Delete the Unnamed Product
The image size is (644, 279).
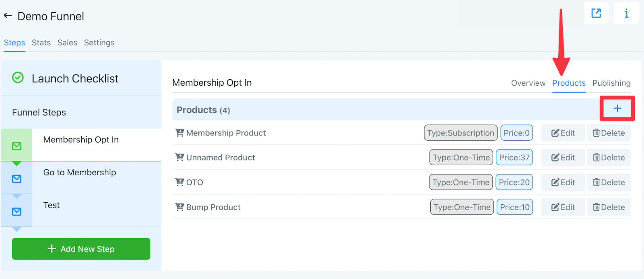tap(609, 158)
